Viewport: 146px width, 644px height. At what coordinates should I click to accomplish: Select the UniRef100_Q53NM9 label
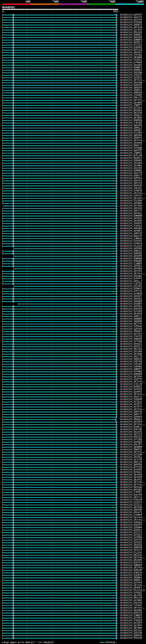tap(131, 58)
